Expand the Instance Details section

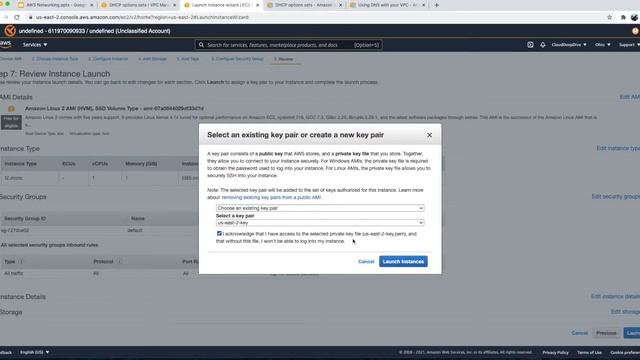[x=23, y=297]
